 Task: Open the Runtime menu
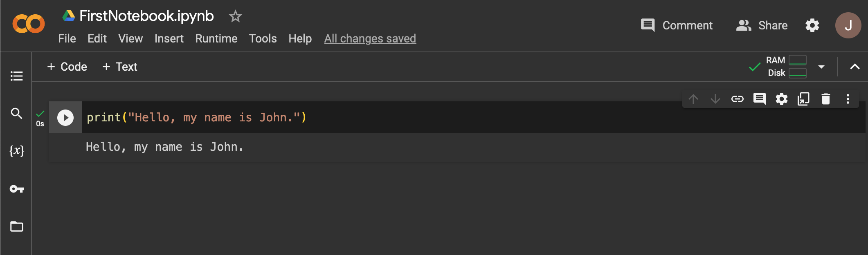216,38
